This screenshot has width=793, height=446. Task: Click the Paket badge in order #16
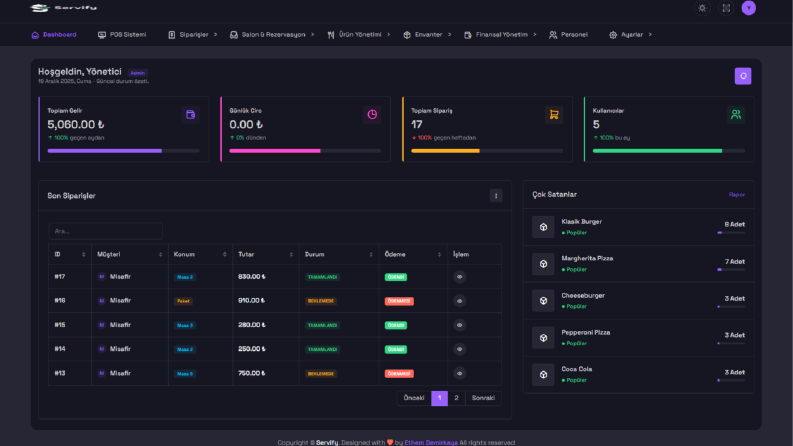[183, 301]
